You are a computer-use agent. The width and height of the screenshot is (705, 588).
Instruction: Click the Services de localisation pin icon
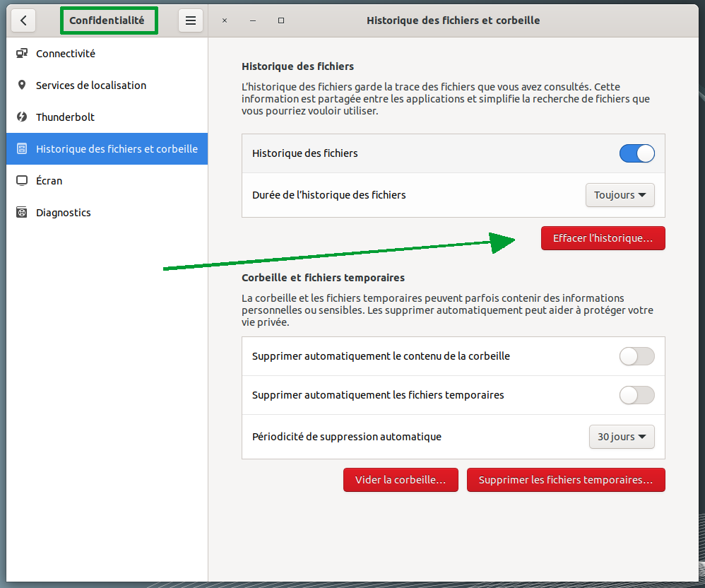click(x=22, y=85)
